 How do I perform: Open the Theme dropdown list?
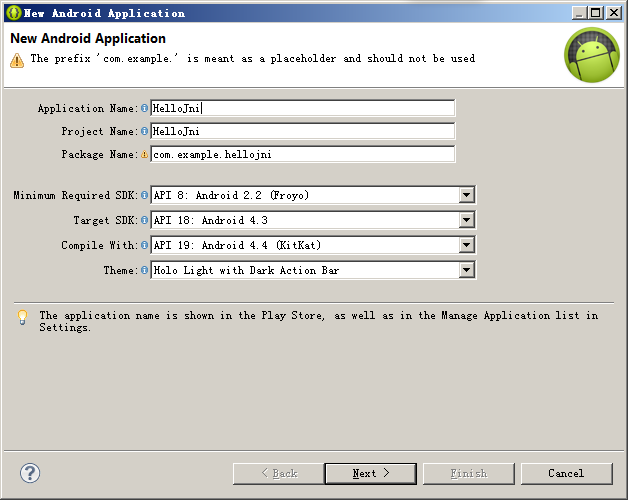pyautogui.click(x=466, y=270)
